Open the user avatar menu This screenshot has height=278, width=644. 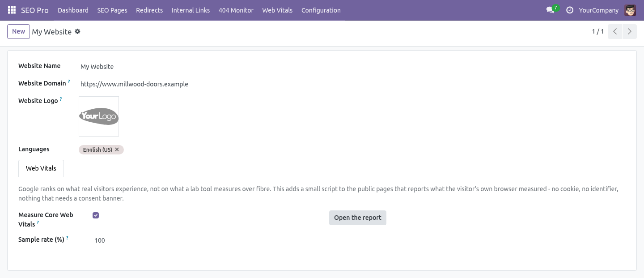pyautogui.click(x=630, y=10)
